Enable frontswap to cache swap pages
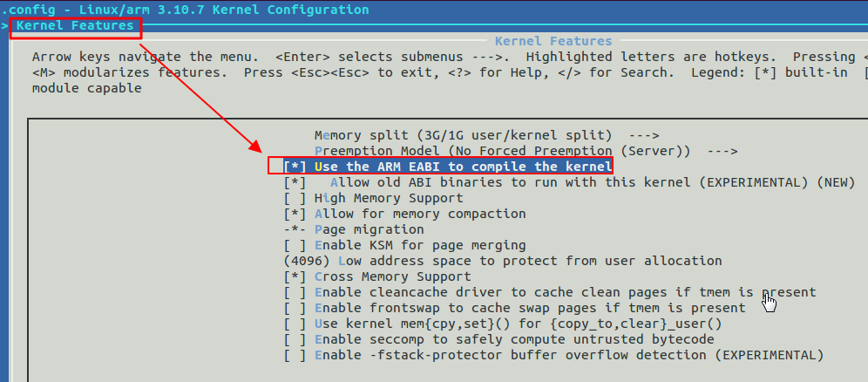Screen dimensions: 868x382 [514, 308]
